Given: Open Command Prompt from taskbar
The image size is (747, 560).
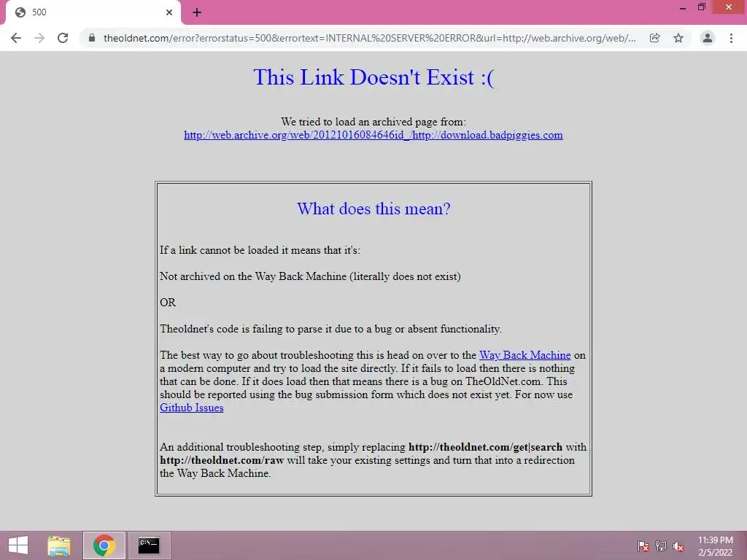Looking at the screenshot, I should pyautogui.click(x=149, y=545).
